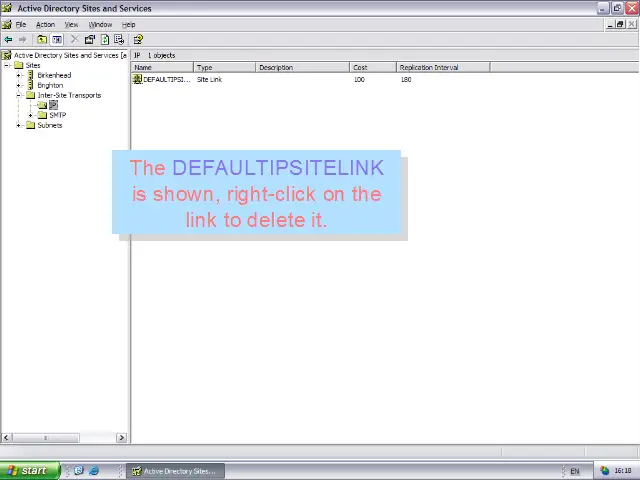Launch Internet Explorer from quick launch
This screenshot has width=640, height=480.
[x=94, y=471]
